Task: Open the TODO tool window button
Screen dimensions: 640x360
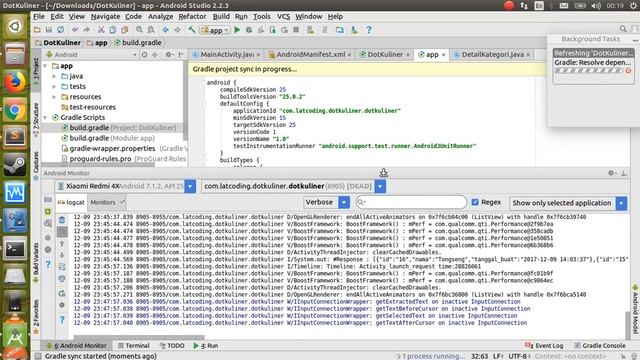Action: (x=172, y=345)
